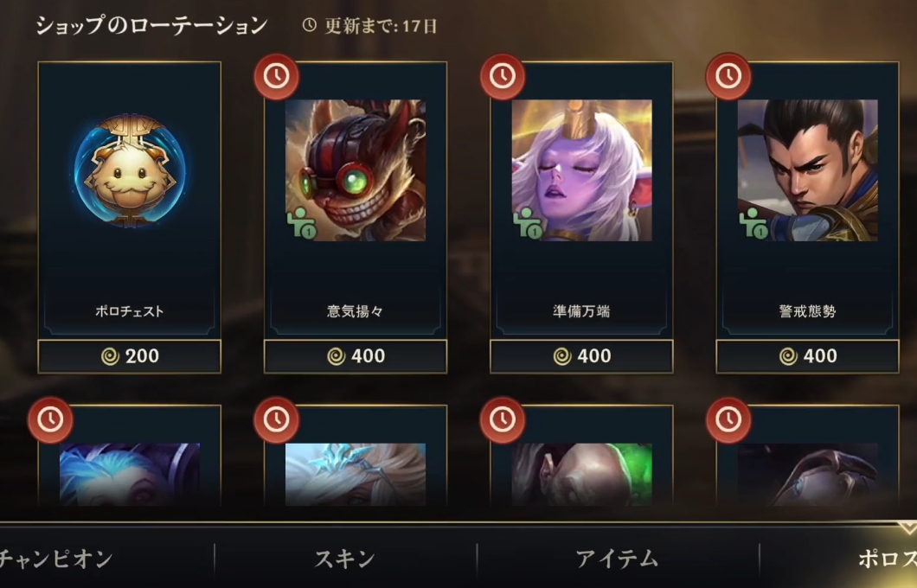Select the blue-haired Jinx emote in second row
917x588 pixels.
[x=129, y=474]
